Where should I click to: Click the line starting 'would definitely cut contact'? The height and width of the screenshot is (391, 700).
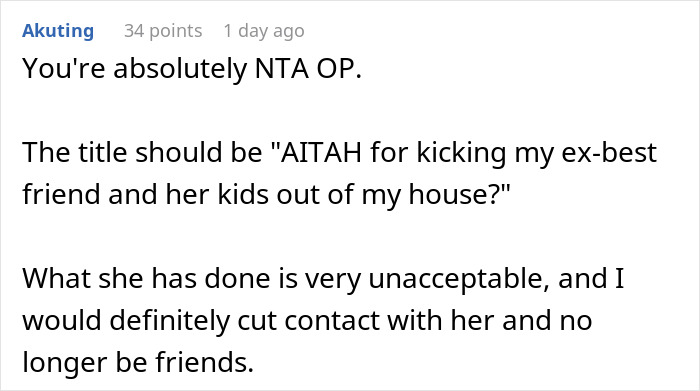[x=307, y=320]
